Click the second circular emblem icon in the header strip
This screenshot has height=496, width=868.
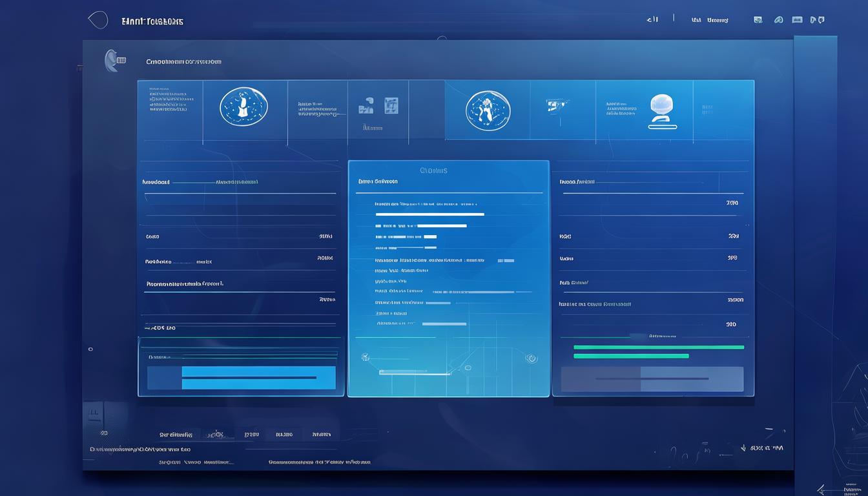click(x=488, y=110)
